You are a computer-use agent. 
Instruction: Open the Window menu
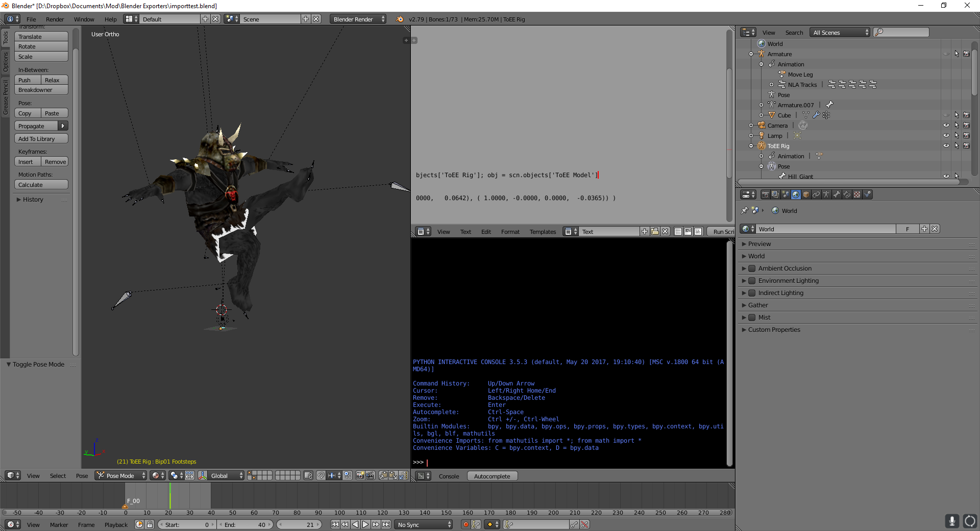84,19
